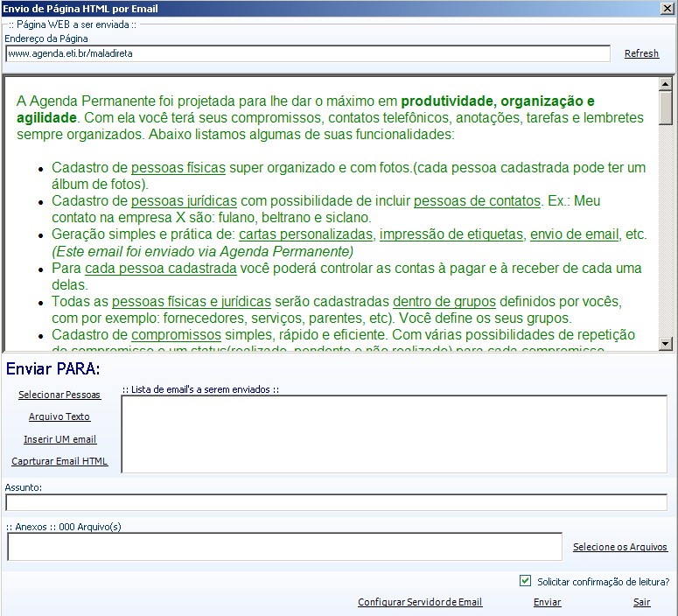The width and height of the screenshot is (678, 616).
Task: Click scrollbar up arrow in preview
Action: point(665,84)
